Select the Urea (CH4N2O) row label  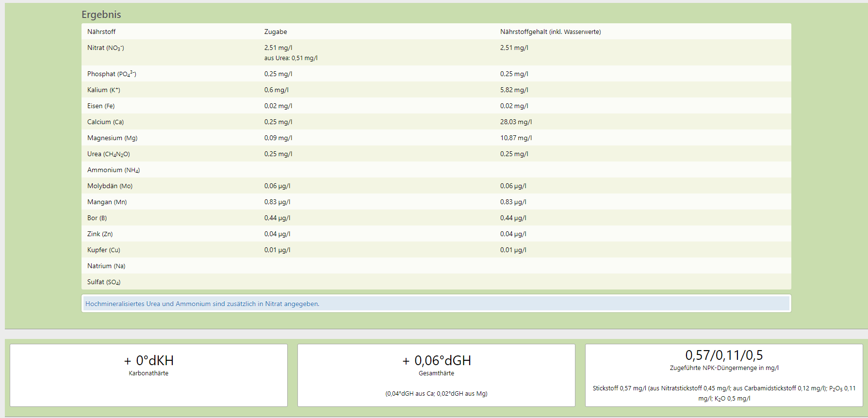point(109,154)
